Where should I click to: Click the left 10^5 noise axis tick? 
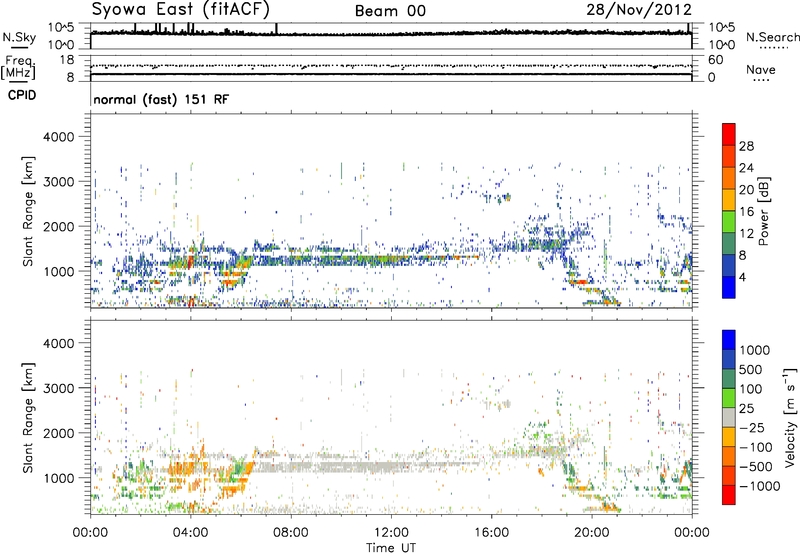(x=61, y=27)
